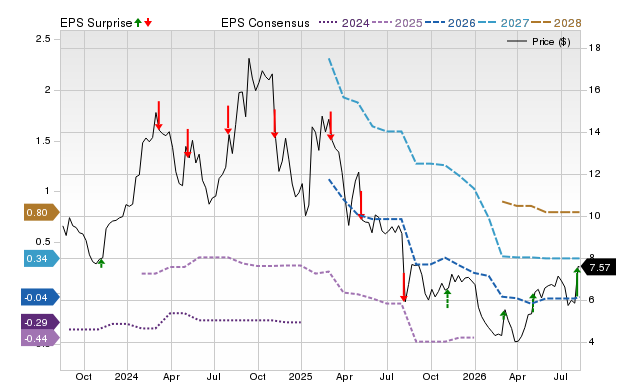
Task: Click the dark blue -0.04 value tag
Action: point(40,297)
